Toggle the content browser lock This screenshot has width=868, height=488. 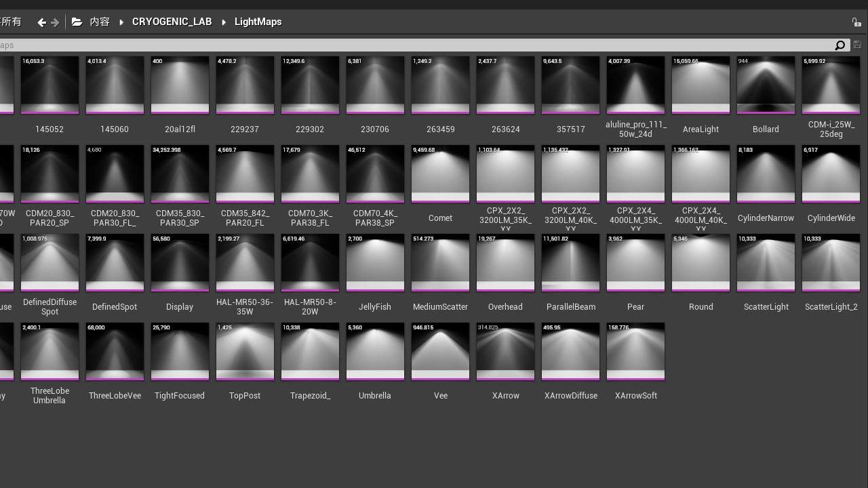click(856, 22)
